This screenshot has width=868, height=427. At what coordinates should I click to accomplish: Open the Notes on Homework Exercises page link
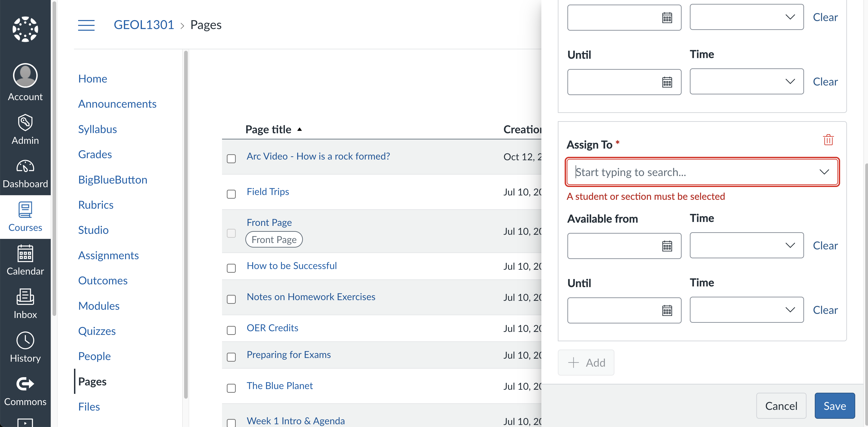311,297
